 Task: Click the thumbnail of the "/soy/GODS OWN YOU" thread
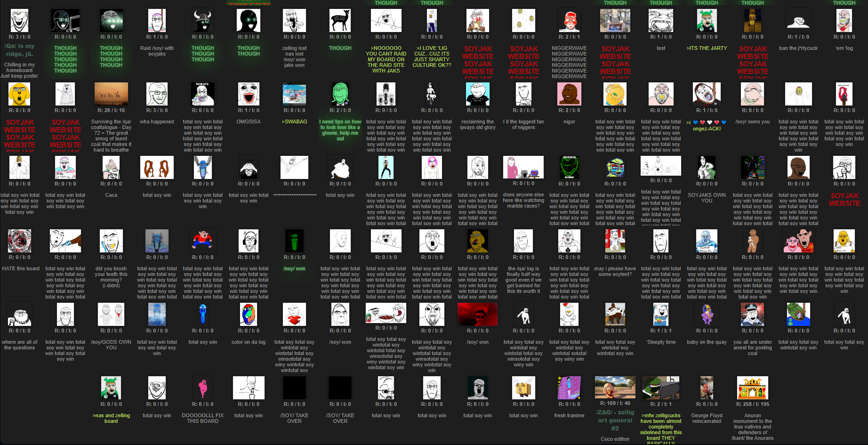[111, 315]
